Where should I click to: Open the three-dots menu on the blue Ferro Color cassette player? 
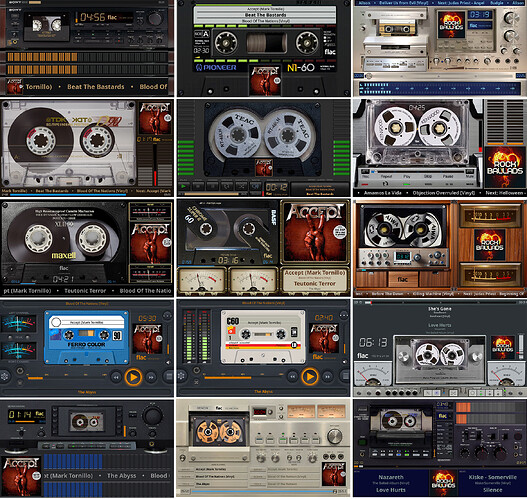pos(167,316)
